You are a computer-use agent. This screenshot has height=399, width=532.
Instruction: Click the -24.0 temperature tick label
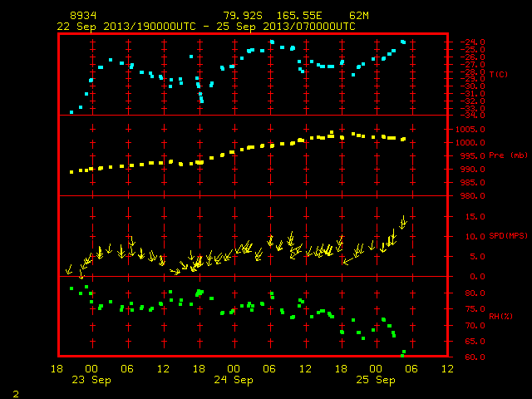click(472, 42)
